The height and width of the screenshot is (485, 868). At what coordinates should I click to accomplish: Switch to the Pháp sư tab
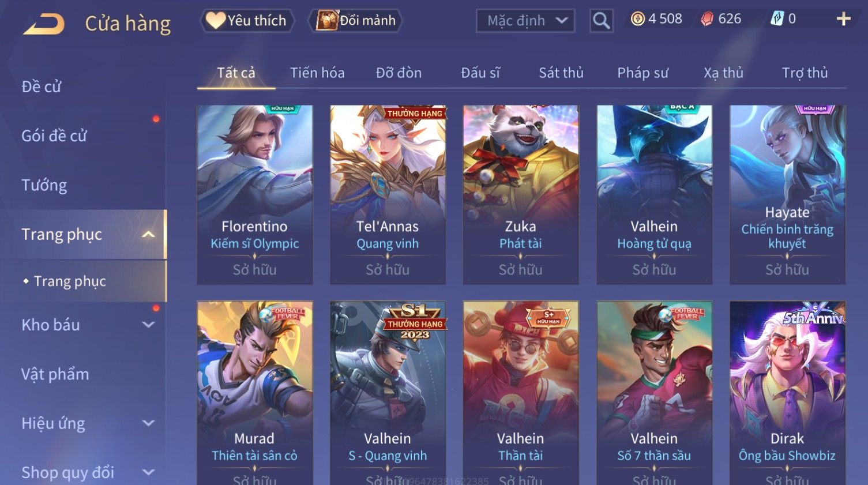(642, 73)
